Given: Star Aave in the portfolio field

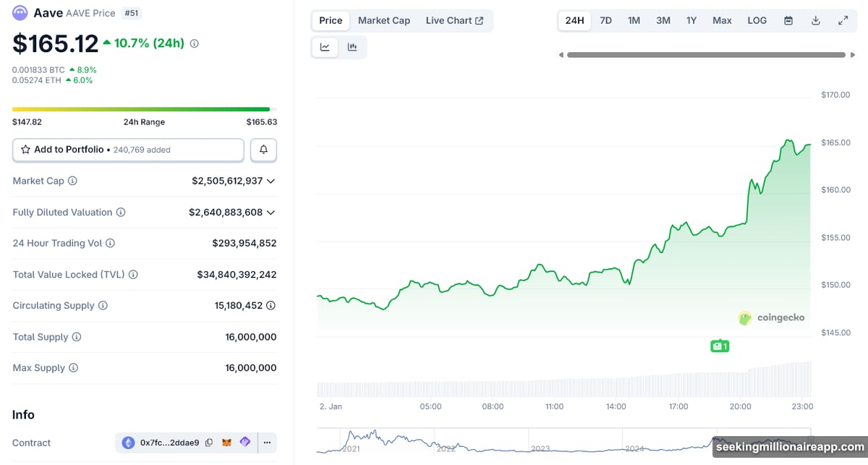Looking at the screenshot, I should (x=26, y=149).
